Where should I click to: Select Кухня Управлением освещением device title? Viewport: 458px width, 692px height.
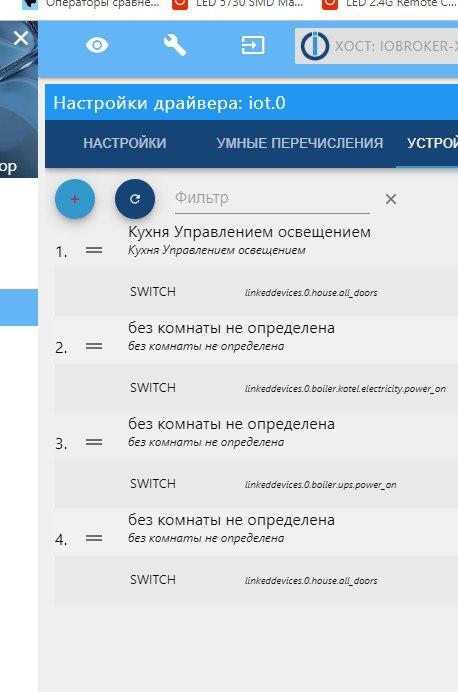click(249, 232)
